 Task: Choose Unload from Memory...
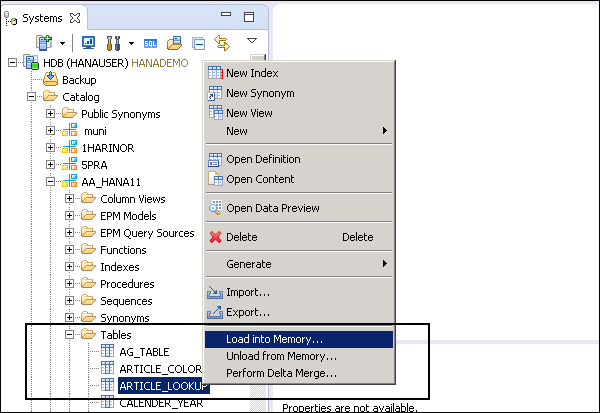pos(299,356)
